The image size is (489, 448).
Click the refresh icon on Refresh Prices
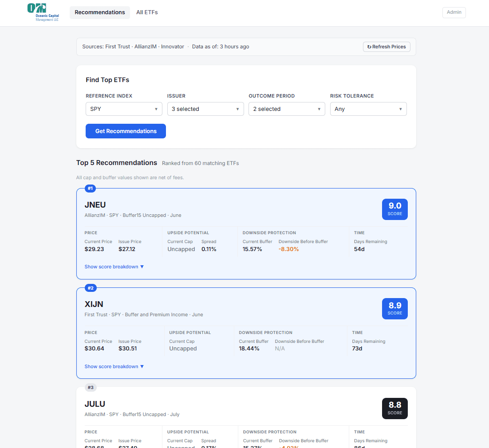[370, 47]
